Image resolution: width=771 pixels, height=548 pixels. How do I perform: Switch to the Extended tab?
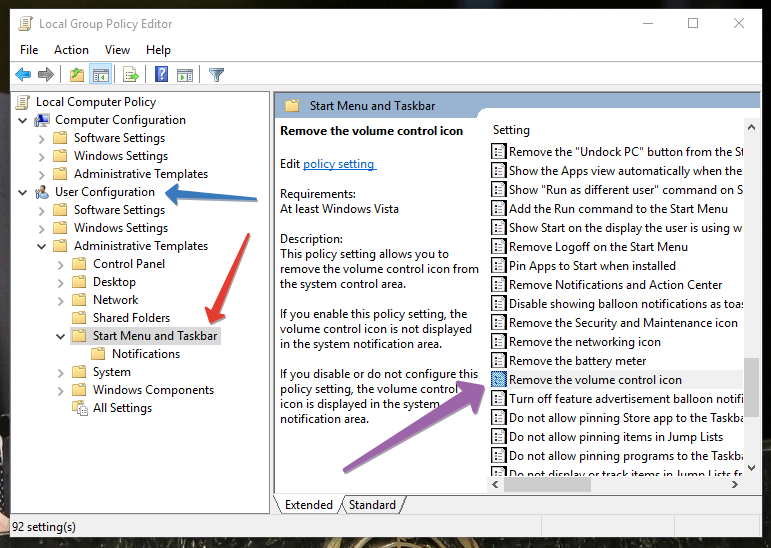[309, 505]
